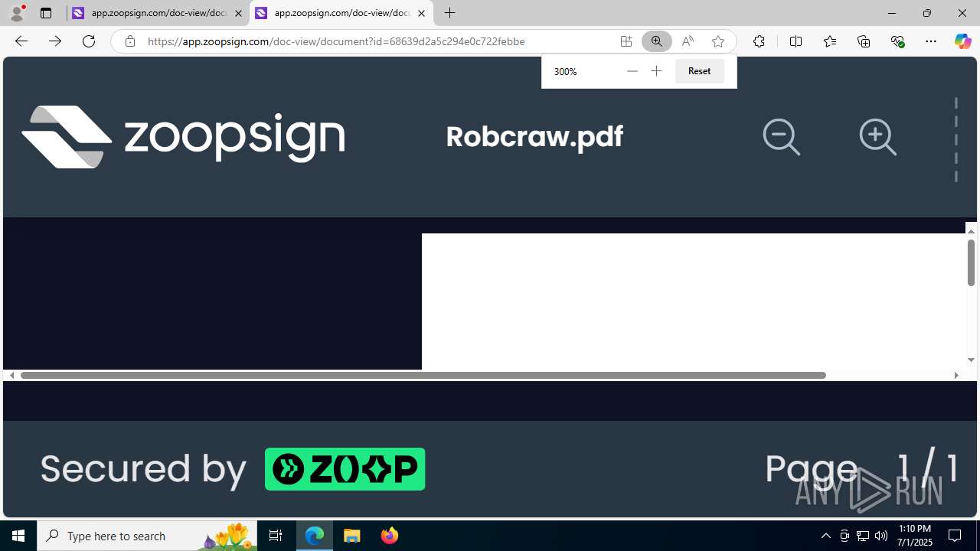
Task: Open the network icon in system tray
Action: 863,536
